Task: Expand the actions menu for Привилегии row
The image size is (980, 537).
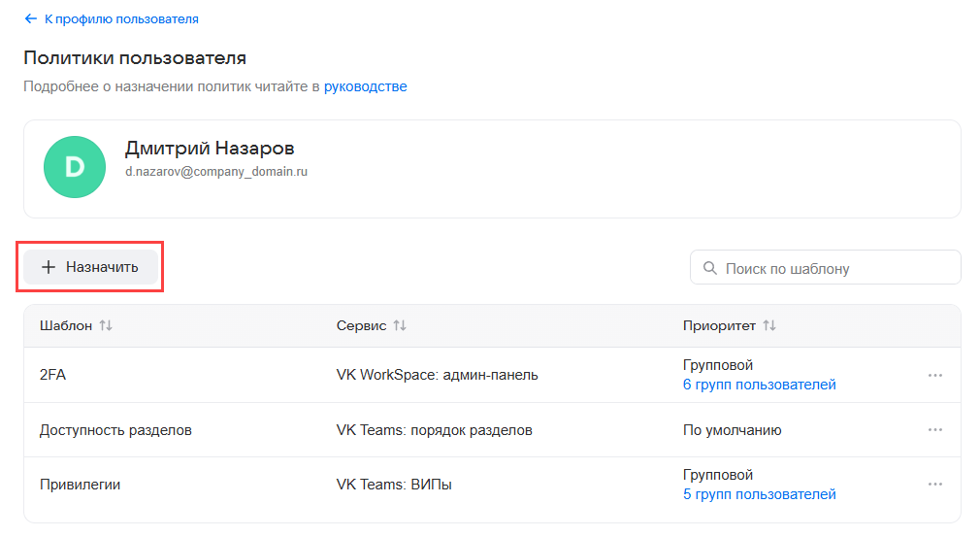Action: pyautogui.click(x=934, y=485)
